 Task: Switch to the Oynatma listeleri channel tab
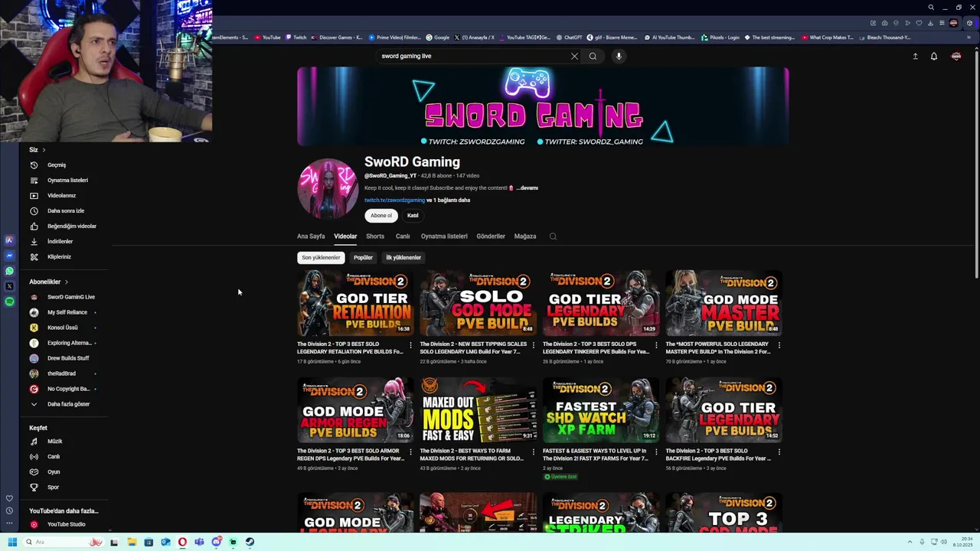point(444,236)
